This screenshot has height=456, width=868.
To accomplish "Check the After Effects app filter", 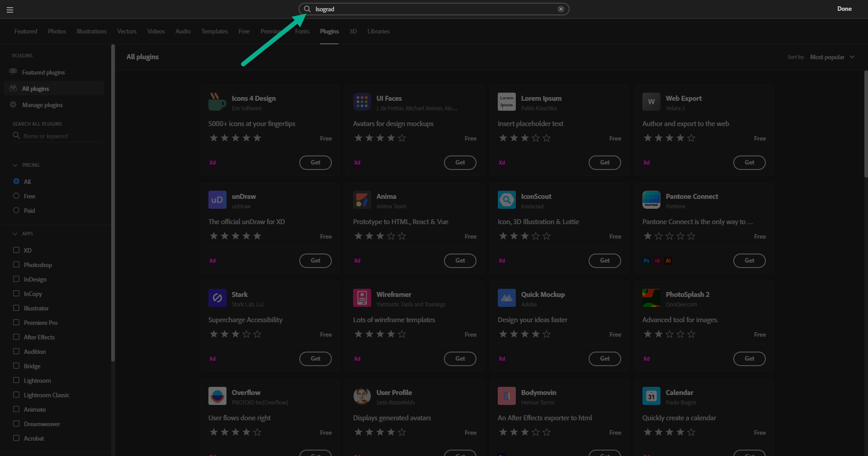I will pos(16,337).
